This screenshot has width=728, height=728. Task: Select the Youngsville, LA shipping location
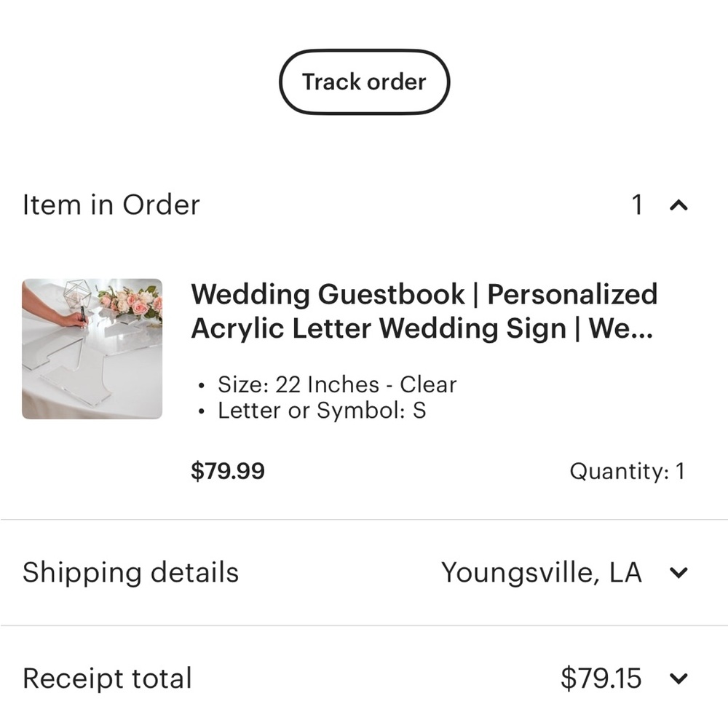pyautogui.click(x=542, y=573)
